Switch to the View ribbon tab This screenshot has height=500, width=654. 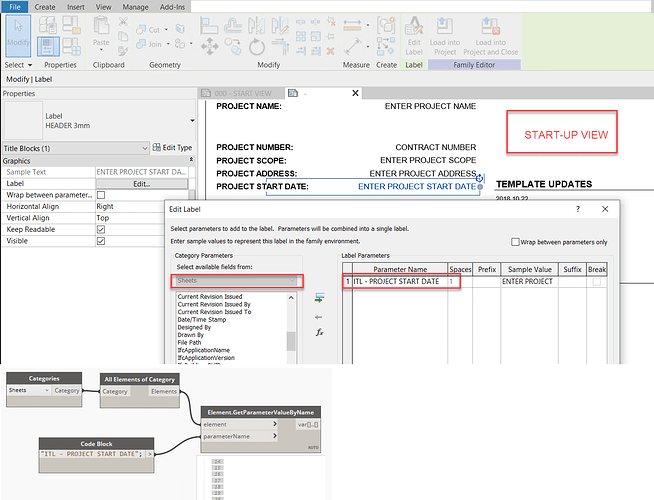pyautogui.click(x=103, y=7)
